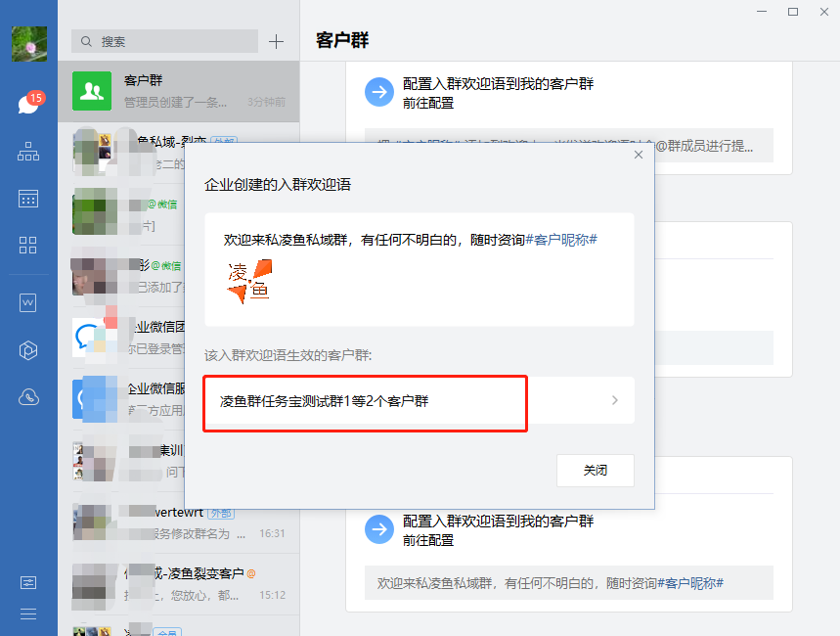Viewport: 840px width, 636px height.
Task: Select the 客户群 chat in conversation list
Action: click(178, 90)
